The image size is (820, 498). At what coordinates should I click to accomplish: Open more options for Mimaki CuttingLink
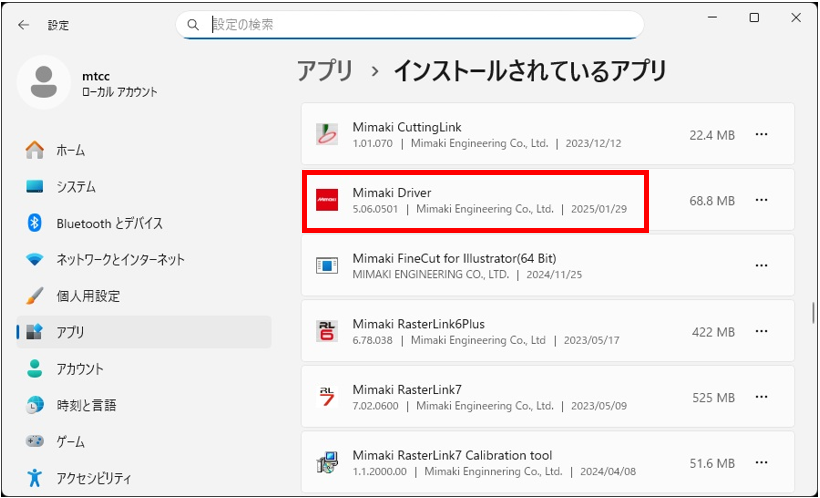[x=761, y=134]
